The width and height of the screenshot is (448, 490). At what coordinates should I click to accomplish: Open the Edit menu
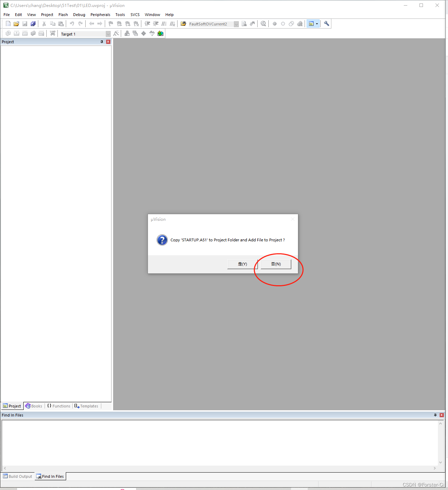(x=18, y=15)
